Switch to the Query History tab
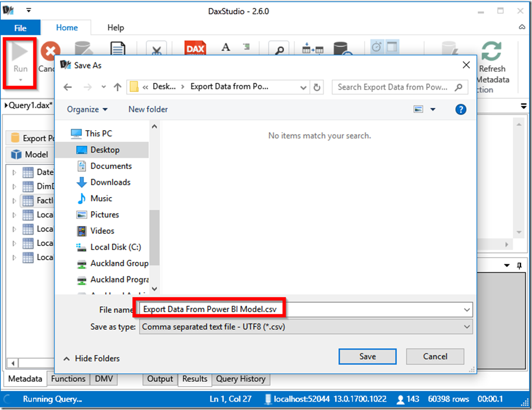The image size is (532, 410). point(241,379)
